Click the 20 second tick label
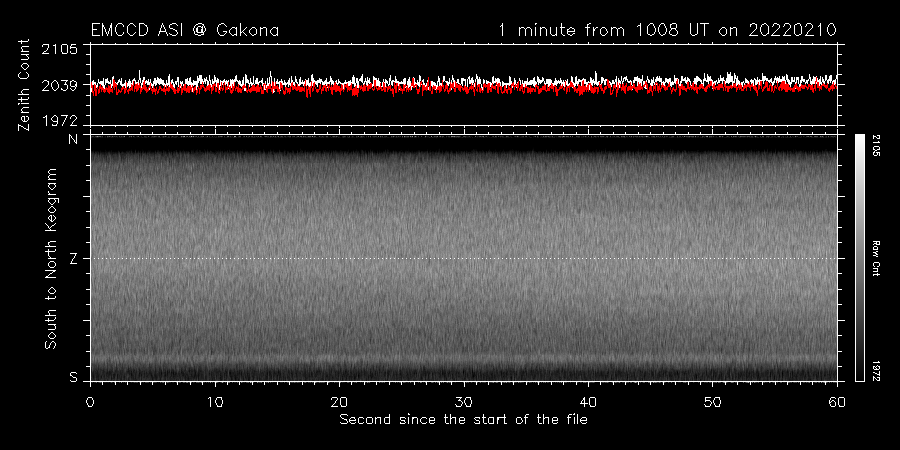900x450 pixels. point(339,402)
